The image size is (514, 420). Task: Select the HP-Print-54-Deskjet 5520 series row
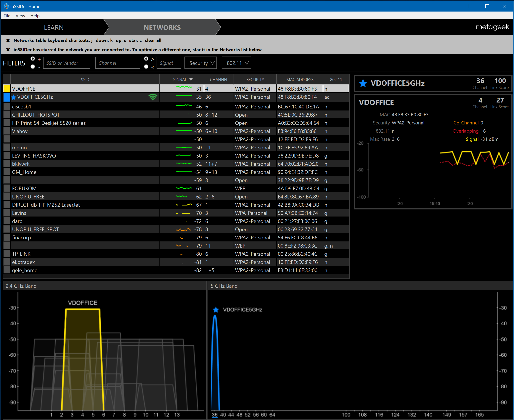pos(176,123)
